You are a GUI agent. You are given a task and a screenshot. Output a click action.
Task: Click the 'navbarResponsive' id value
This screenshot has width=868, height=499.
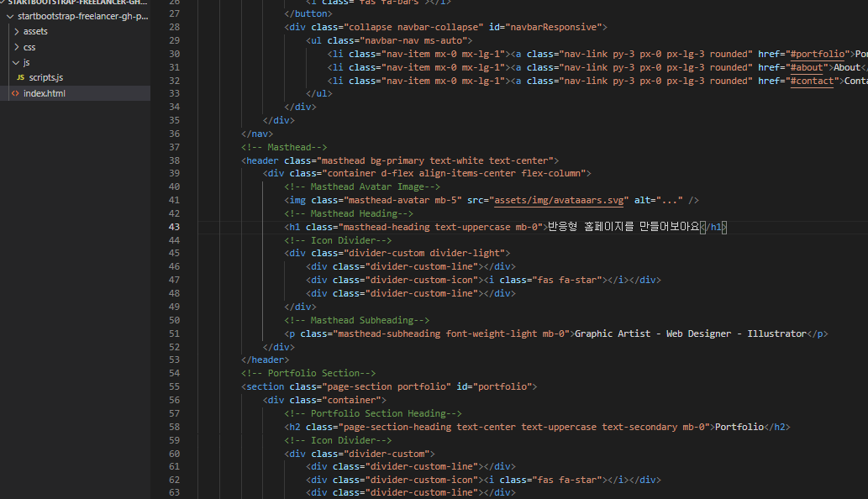pos(554,27)
